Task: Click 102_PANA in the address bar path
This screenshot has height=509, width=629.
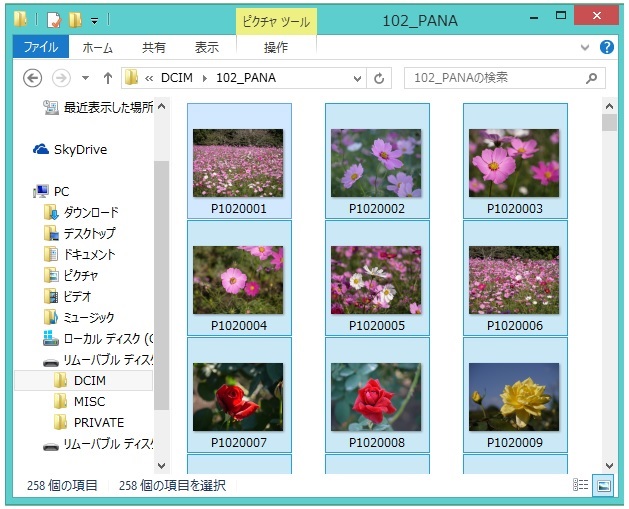Action: (x=246, y=77)
